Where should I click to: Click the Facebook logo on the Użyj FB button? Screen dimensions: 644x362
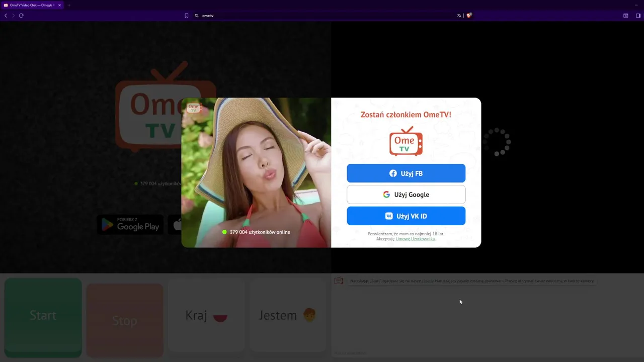(x=393, y=173)
